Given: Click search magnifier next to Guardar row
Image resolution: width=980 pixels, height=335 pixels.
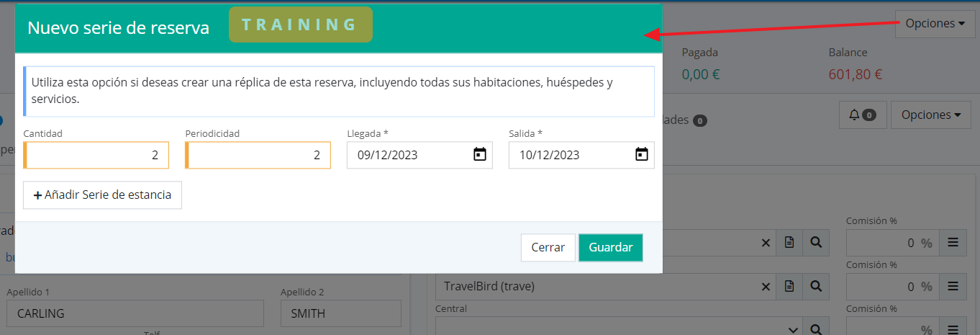Looking at the screenshot, I should pos(816,244).
